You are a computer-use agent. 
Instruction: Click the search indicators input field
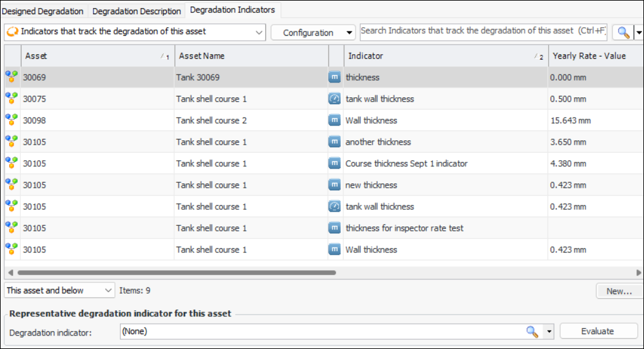point(483,31)
